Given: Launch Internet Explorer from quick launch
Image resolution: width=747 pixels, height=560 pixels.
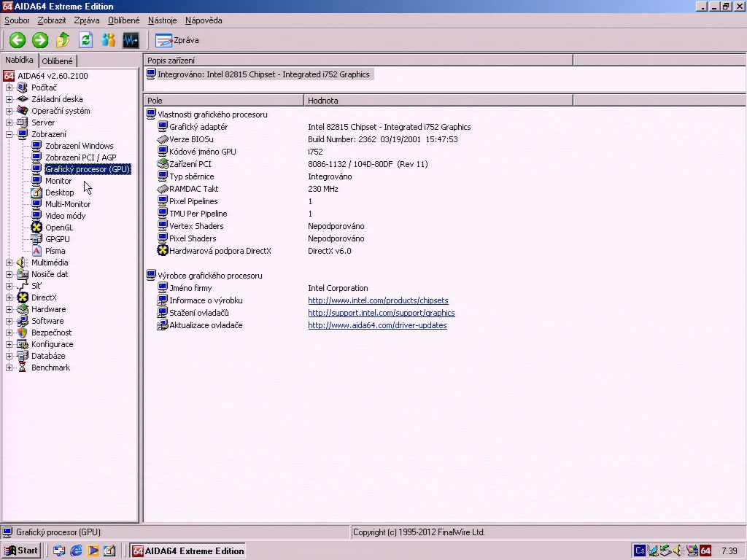Looking at the screenshot, I should click(x=76, y=551).
